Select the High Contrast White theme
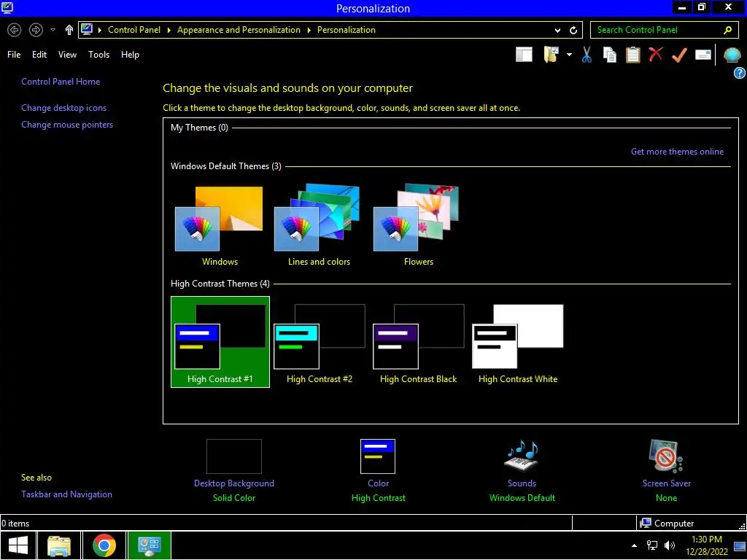Image resolution: width=747 pixels, height=560 pixels. (x=518, y=342)
